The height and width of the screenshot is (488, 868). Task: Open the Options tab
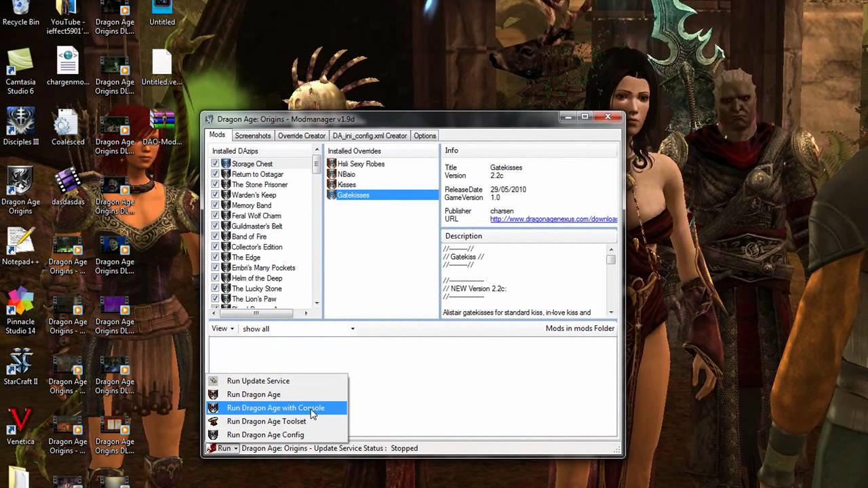425,136
